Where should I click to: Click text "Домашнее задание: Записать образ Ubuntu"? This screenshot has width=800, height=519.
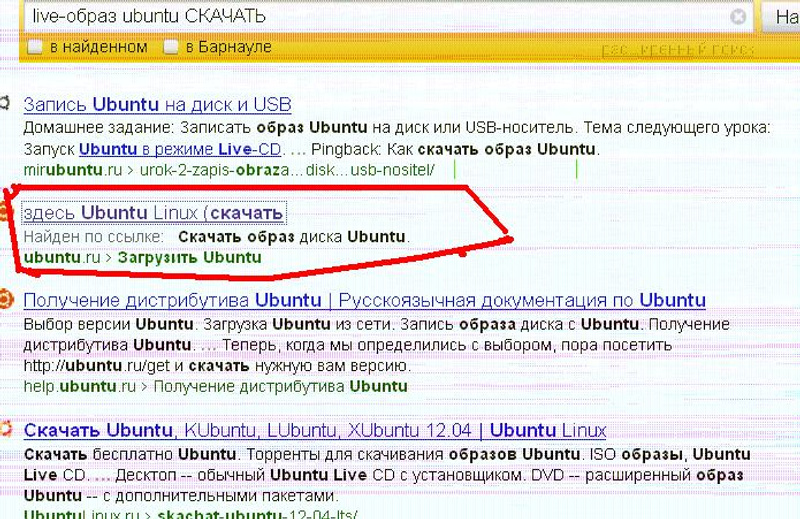tap(195, 128)
